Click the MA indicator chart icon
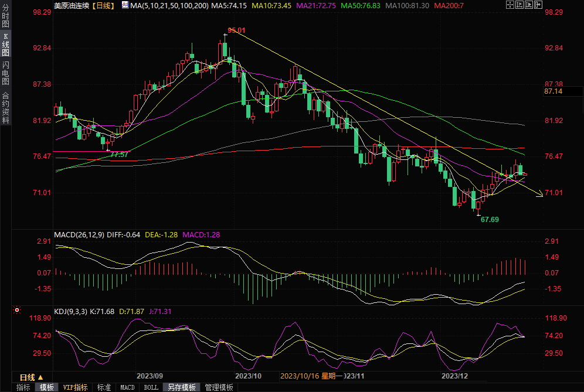 coord(125,5)
